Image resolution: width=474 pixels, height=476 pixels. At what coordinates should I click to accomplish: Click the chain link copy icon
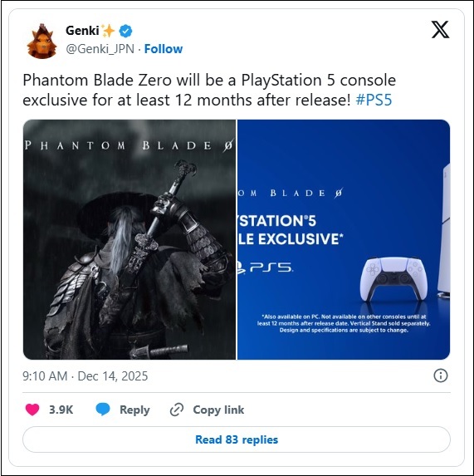pos(177,410)
